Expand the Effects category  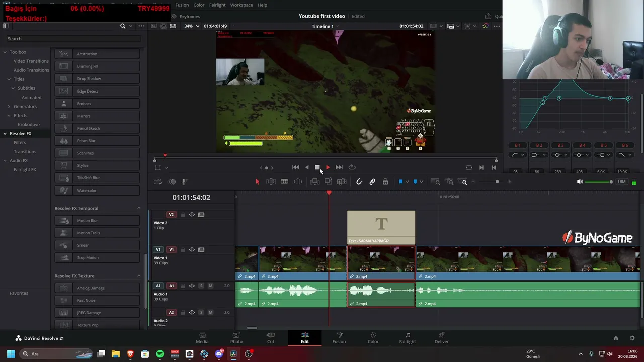9,116
